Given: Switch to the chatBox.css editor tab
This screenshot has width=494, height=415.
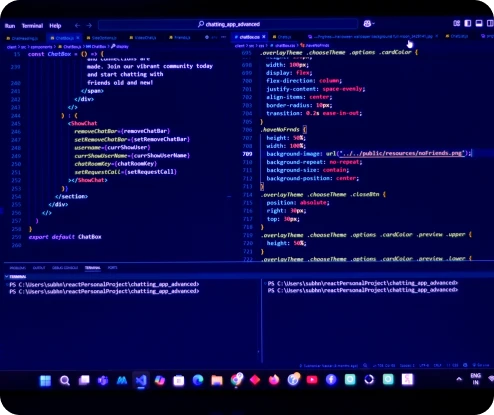Looking at the screenshot, I should pyautogui.click(x=248, y=37).
